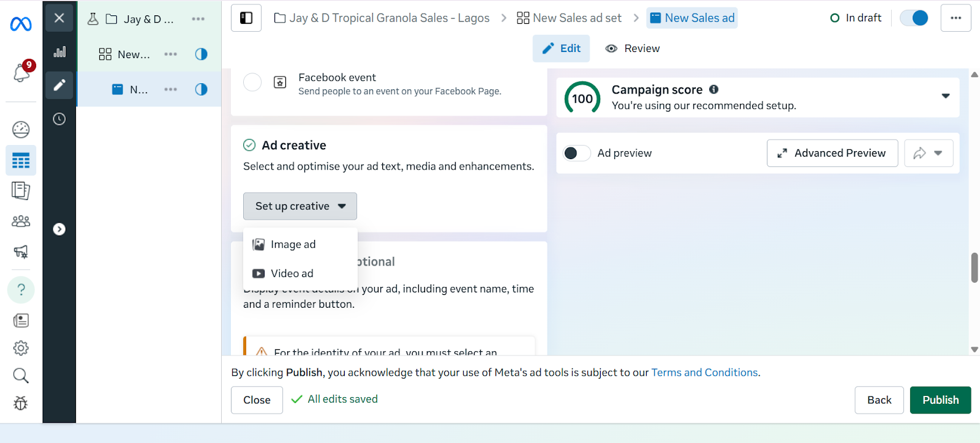980x443 pixels.
Task: Select the New... ad set tree row
Action: click(149, 54)
